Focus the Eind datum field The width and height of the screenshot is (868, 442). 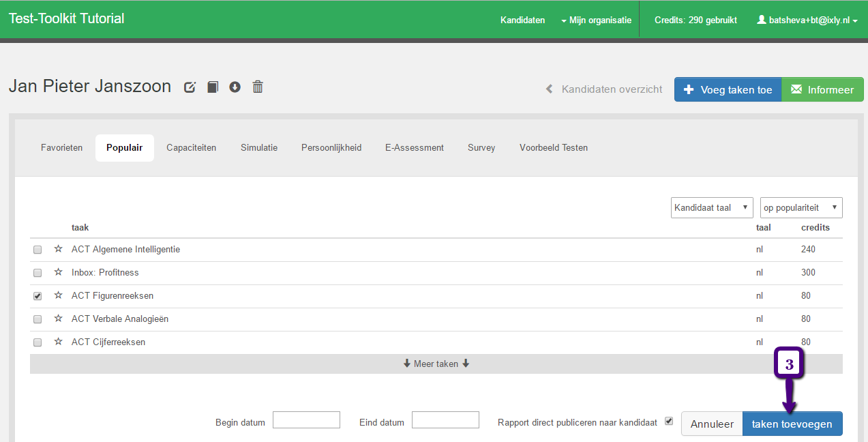[x=445, y=420]
